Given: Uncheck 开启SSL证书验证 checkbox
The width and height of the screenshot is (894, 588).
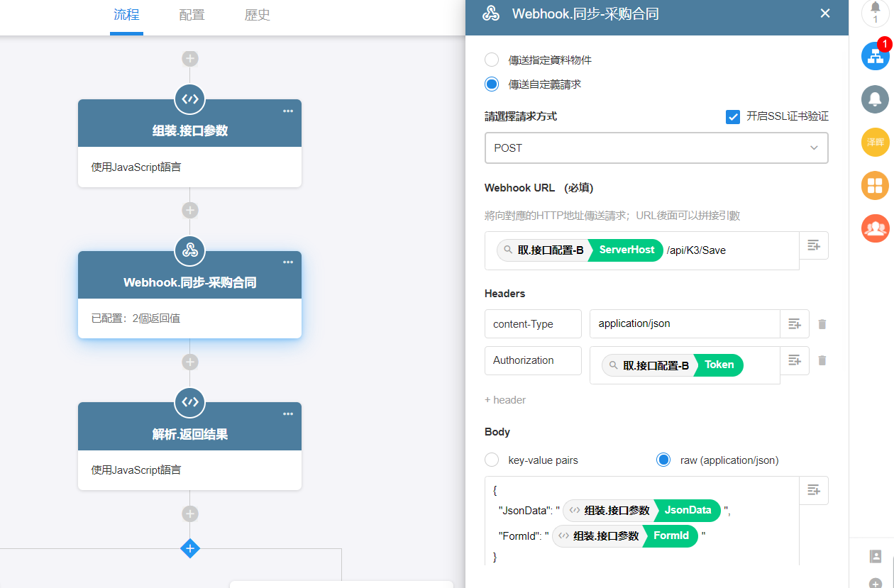Looking at the screenshot, I should click(733, 116).
